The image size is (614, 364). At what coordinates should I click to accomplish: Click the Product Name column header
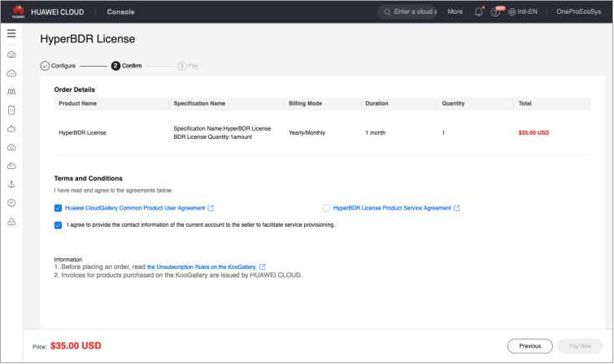point(77,103)
